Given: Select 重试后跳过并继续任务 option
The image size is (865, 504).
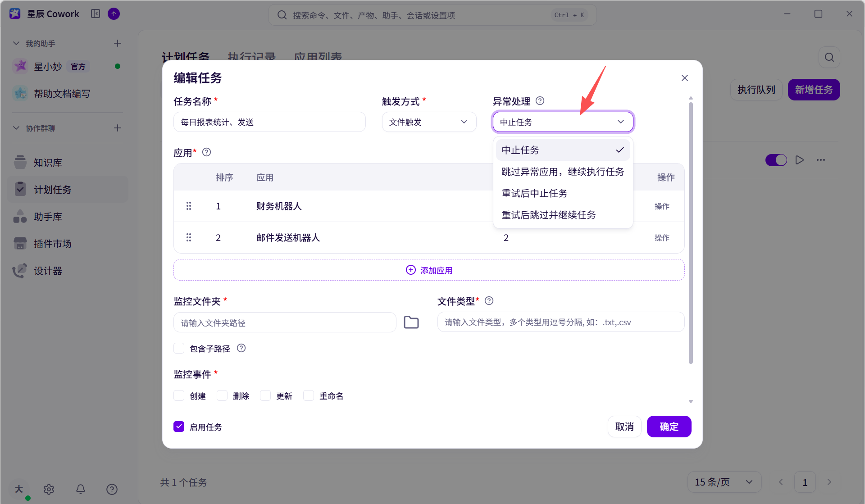Looking at the screenshot, I should [563, 215].
